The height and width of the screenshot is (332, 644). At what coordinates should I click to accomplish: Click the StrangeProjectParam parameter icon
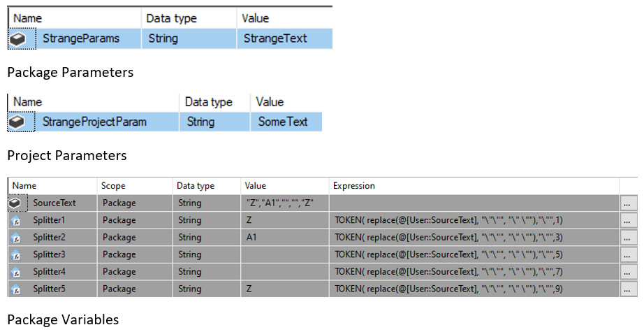tap(19, 122)
